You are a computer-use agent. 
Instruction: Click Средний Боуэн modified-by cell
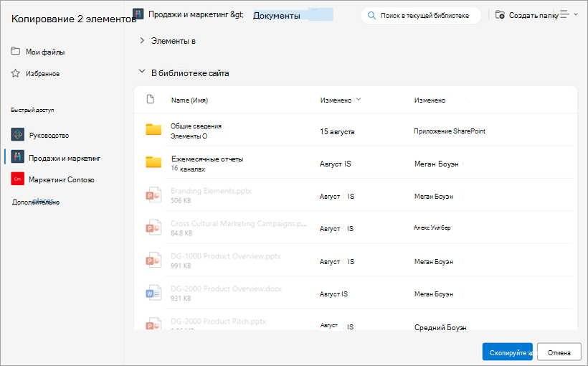pyautogui.click(x=440, y=327)
